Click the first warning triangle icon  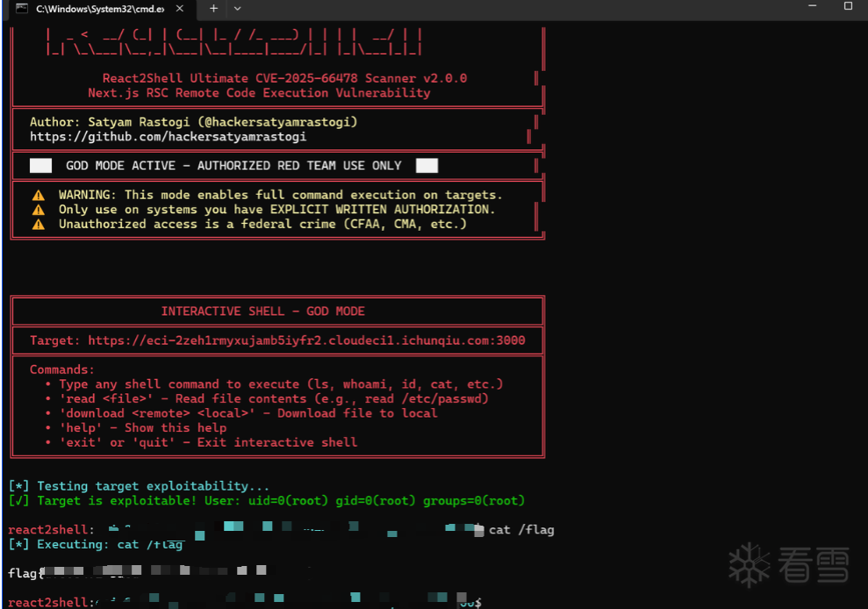point(39,195)
